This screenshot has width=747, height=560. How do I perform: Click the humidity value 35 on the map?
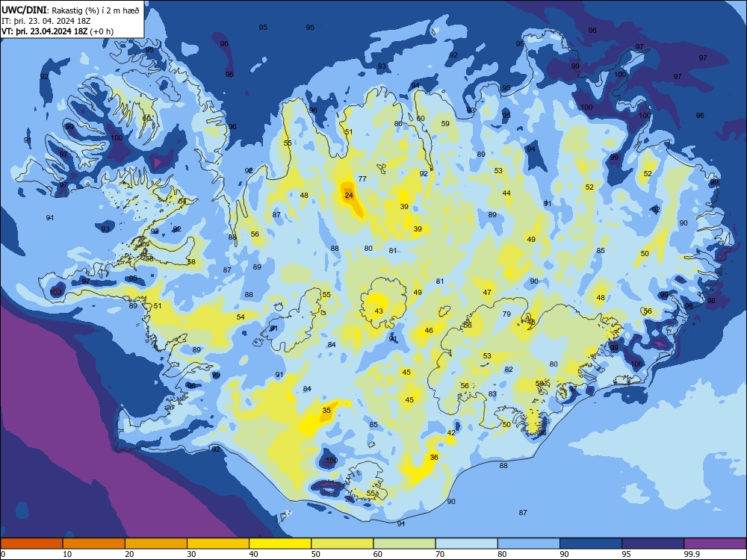pyautogui.click(x=326, y=410)
